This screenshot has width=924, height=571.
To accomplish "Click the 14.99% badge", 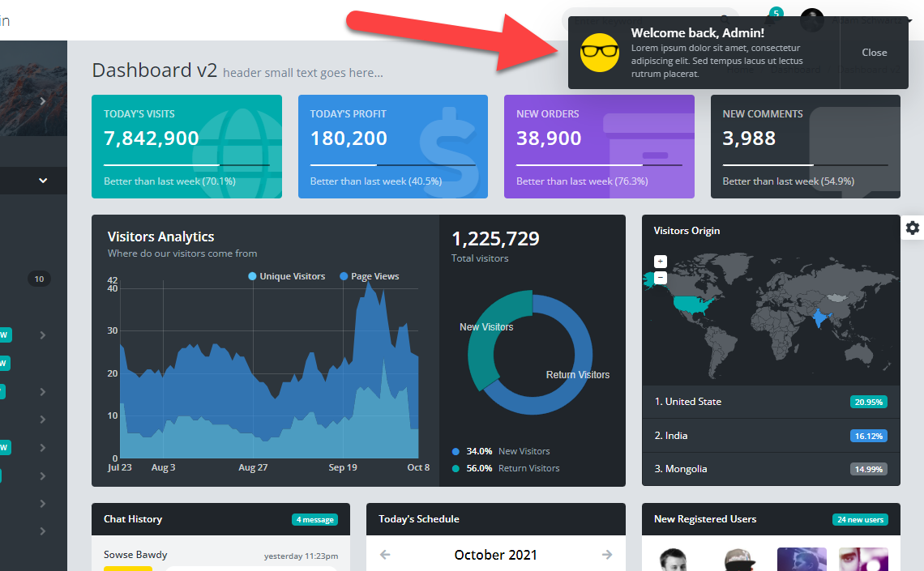I will point(869,469).
